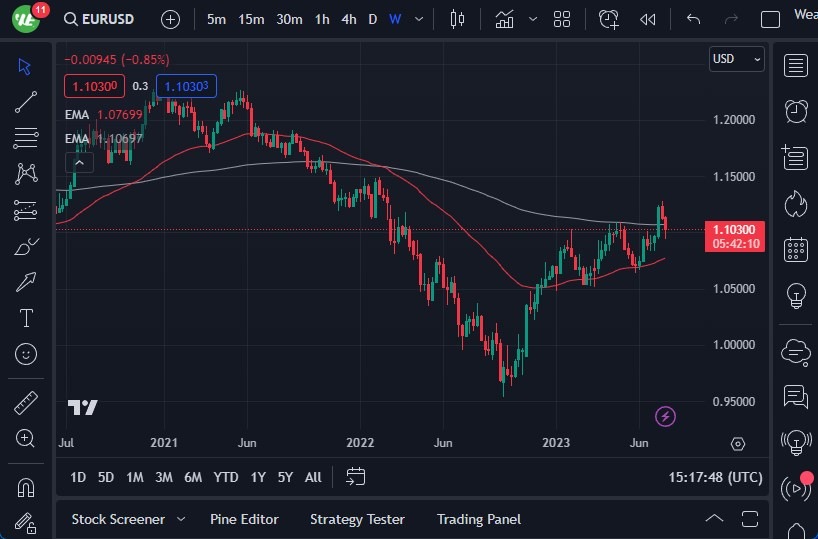This screenshot has height=539, width=818.
Task: Set the 4h timeframe
Action: (x=348, y=19)
